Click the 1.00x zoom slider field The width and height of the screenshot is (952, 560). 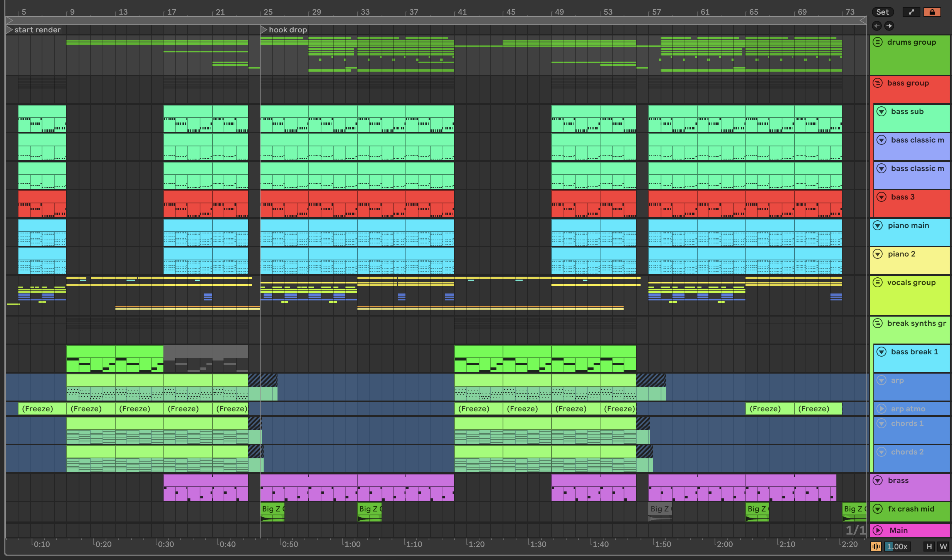point(897,547)
